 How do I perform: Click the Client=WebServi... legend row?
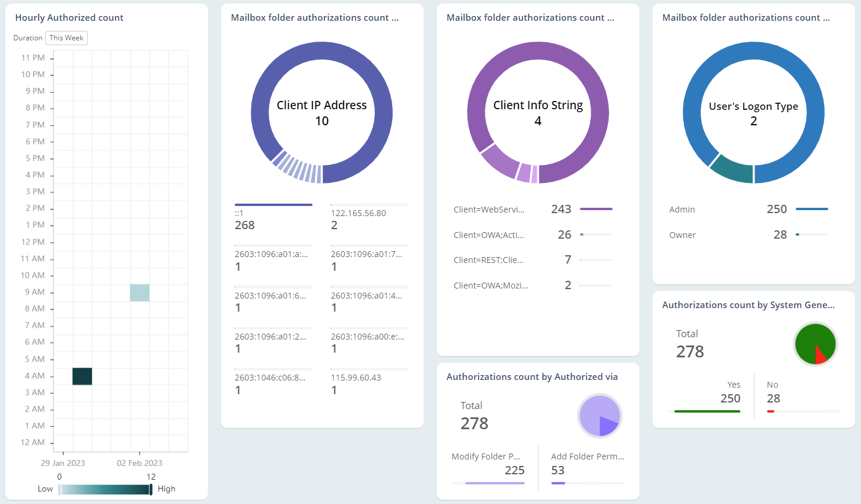[532, 210]
